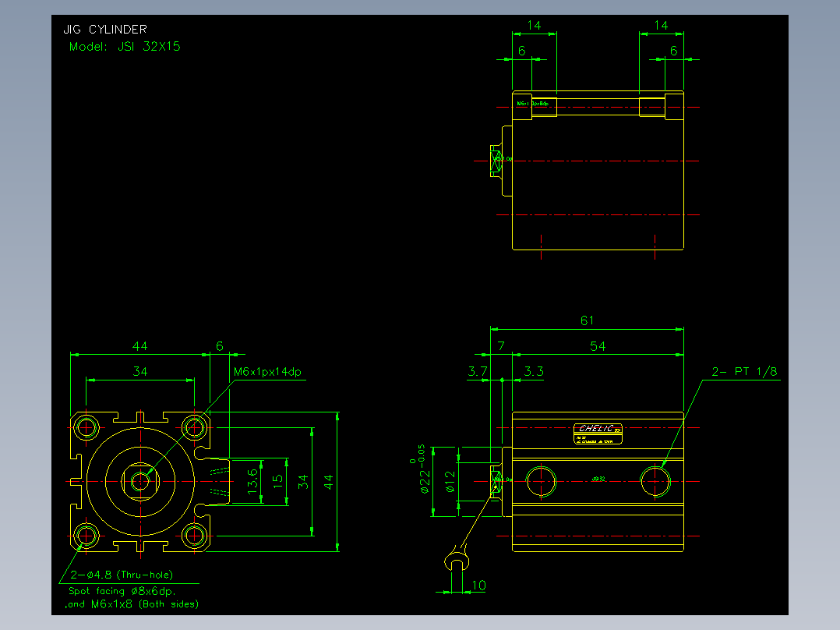
Task: Select the right 14 dimension above top view
Action: [661, 25]
